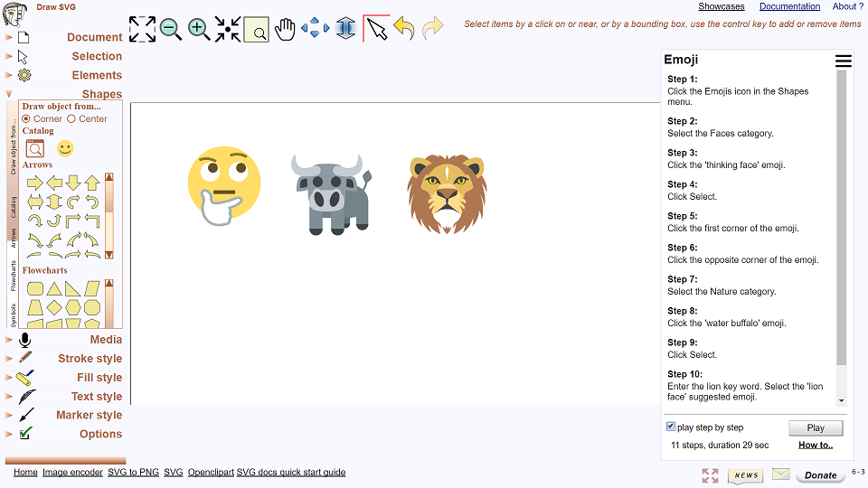The image size is (868, 488).
Task: Open the How to.. link
Action: [816, 445]
